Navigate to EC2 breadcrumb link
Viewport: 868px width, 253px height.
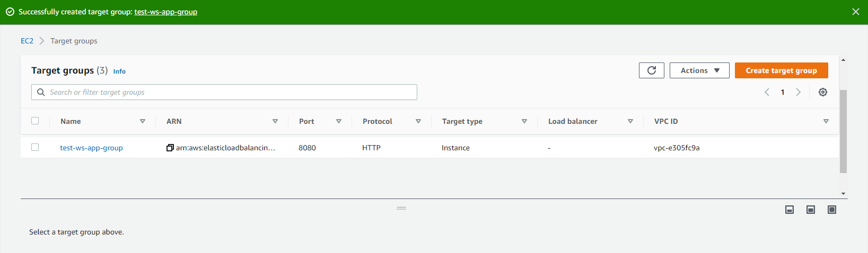point(27,41)
